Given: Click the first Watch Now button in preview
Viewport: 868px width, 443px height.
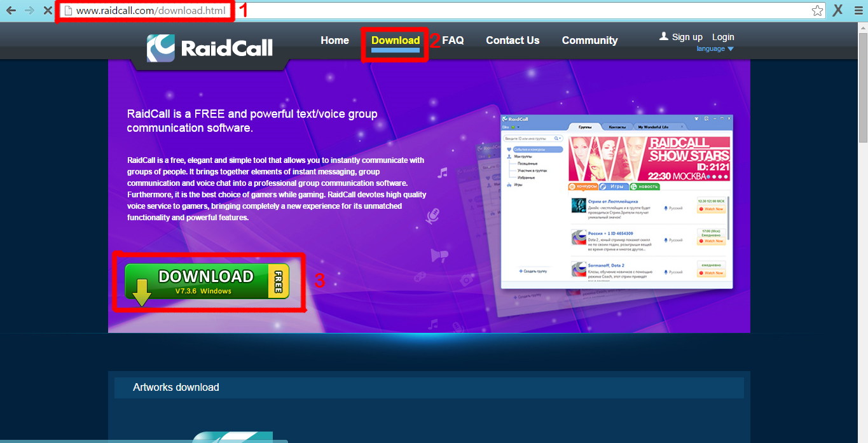Looking at the screenshot, I should point(711,209).
